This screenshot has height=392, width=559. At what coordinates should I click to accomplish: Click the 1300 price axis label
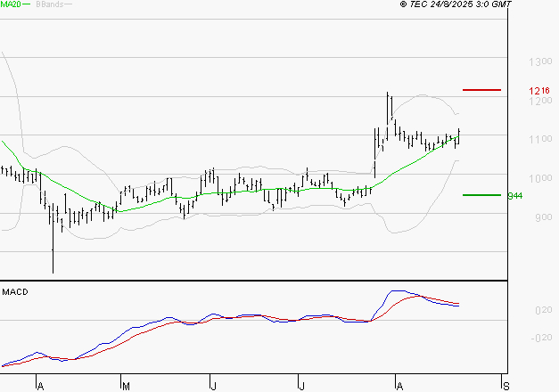[x=538, y=62]
